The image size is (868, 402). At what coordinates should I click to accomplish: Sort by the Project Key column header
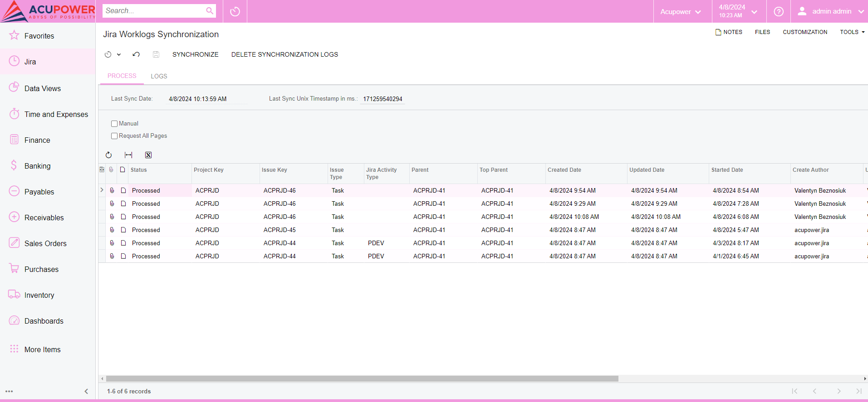click(225, 174)
